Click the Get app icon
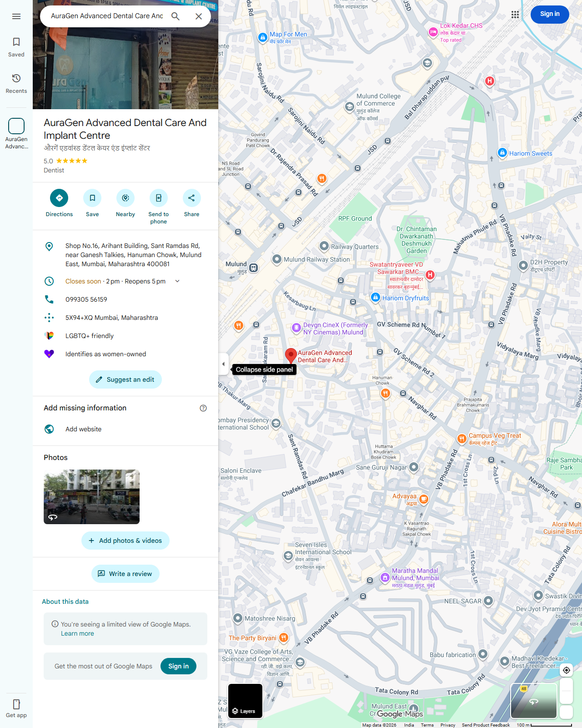582x728 pixels. point(16,708)
